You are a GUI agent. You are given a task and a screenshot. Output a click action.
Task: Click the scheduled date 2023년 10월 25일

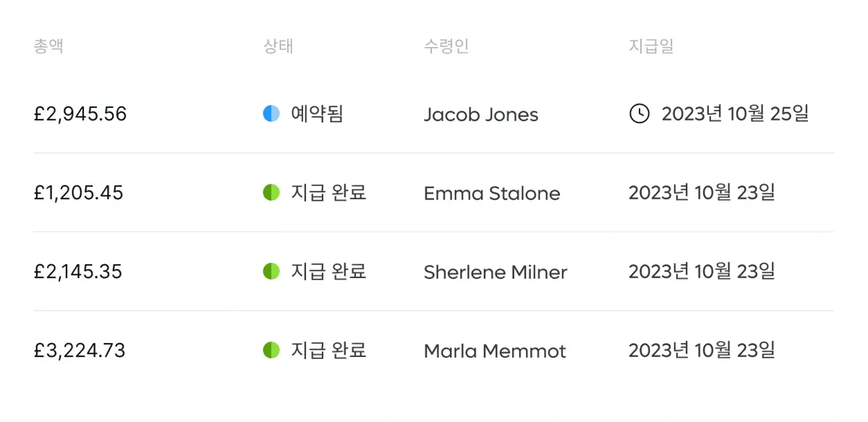tap(735, 114)
